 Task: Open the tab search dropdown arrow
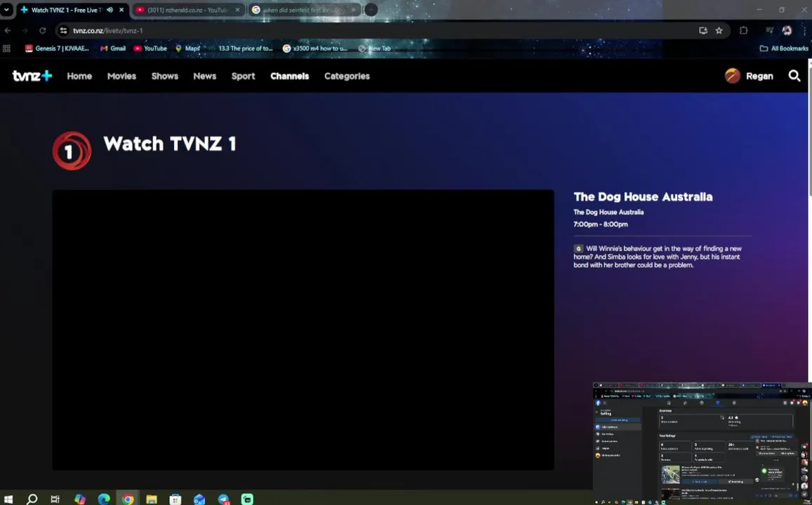(6, 10)
